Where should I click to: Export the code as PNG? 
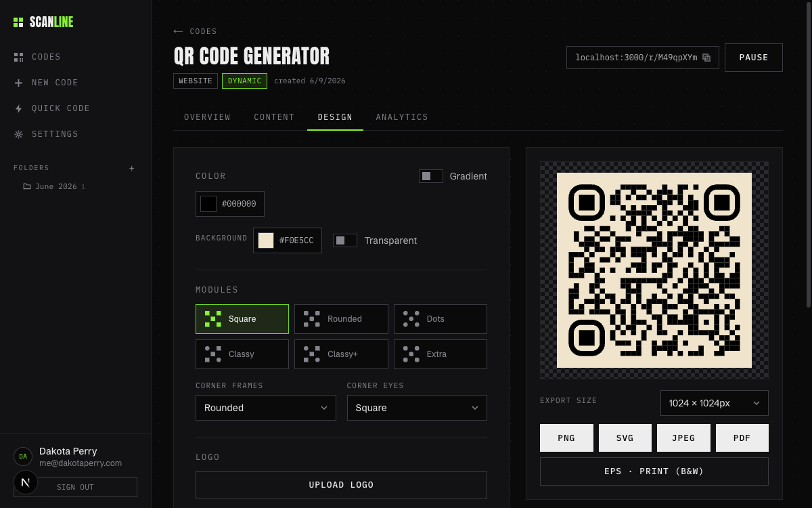566,438
